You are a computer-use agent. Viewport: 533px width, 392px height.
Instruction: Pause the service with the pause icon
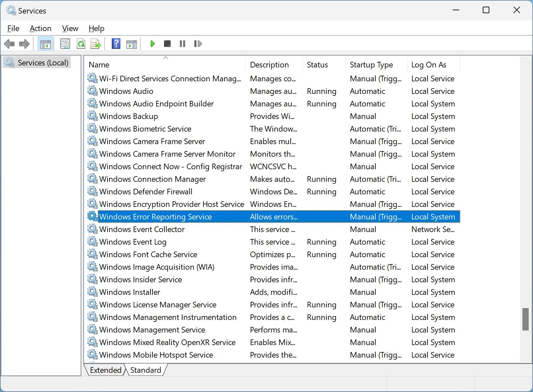coord(183,44)
